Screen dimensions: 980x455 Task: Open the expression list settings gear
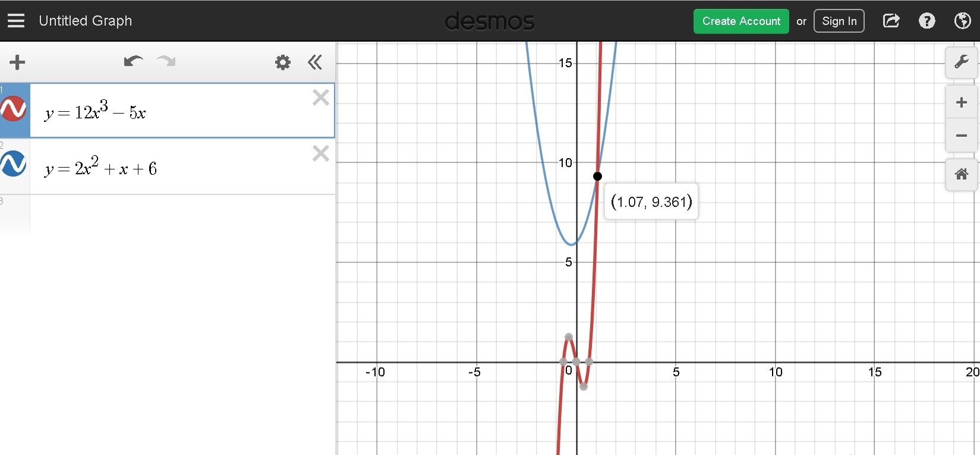(283, 62)
